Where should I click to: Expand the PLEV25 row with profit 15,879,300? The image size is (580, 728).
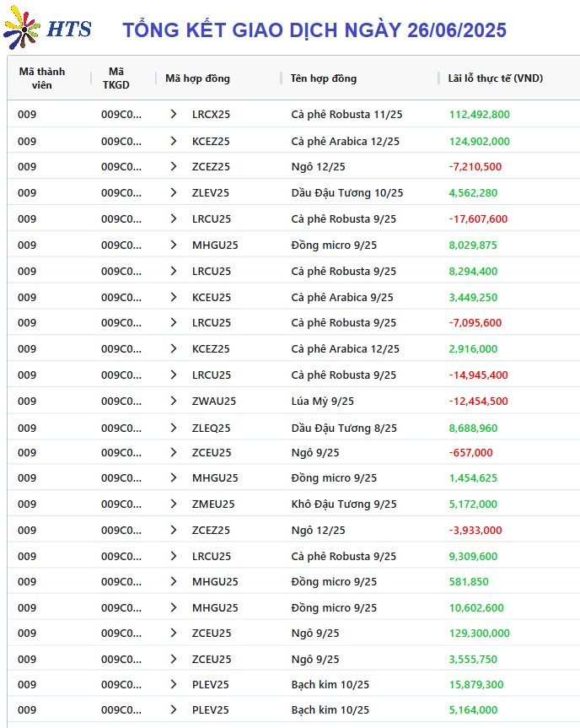point(174,684)
